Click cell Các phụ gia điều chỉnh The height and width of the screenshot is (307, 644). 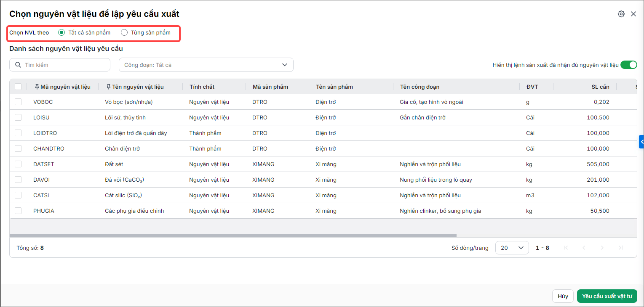coord(134,211)
